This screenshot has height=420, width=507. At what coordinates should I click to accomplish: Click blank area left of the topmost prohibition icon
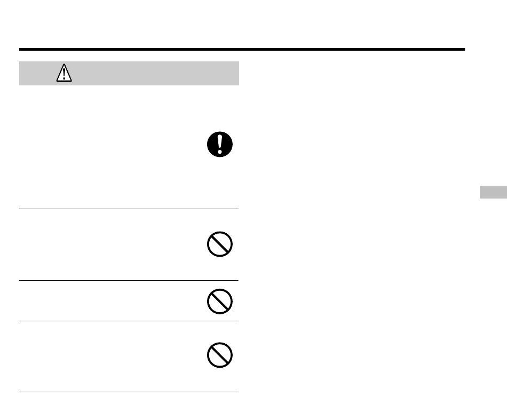point(110,245)
